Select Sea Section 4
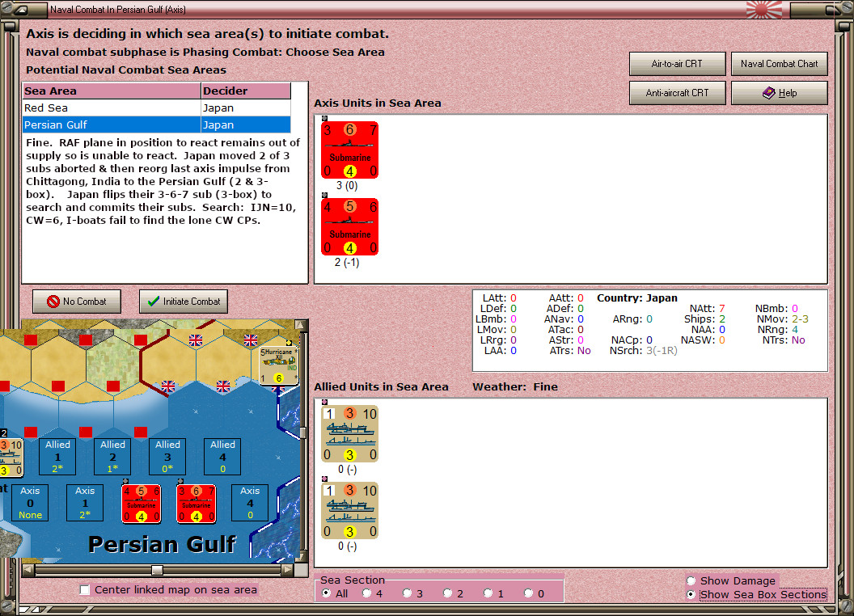This screenshot has height=616, width=854. 368,593
